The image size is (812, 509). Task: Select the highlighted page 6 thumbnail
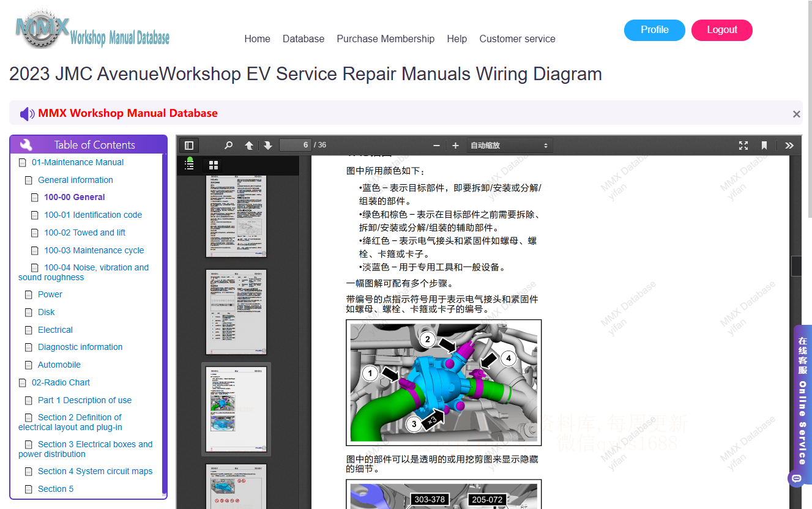click(x=236, y=409)
